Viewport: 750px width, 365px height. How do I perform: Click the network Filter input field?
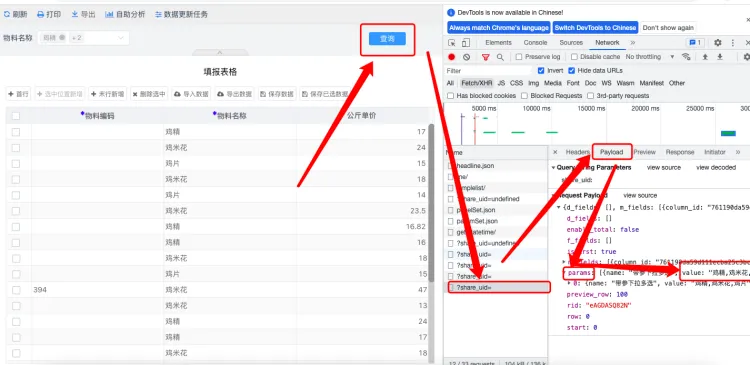pos(488,71)
